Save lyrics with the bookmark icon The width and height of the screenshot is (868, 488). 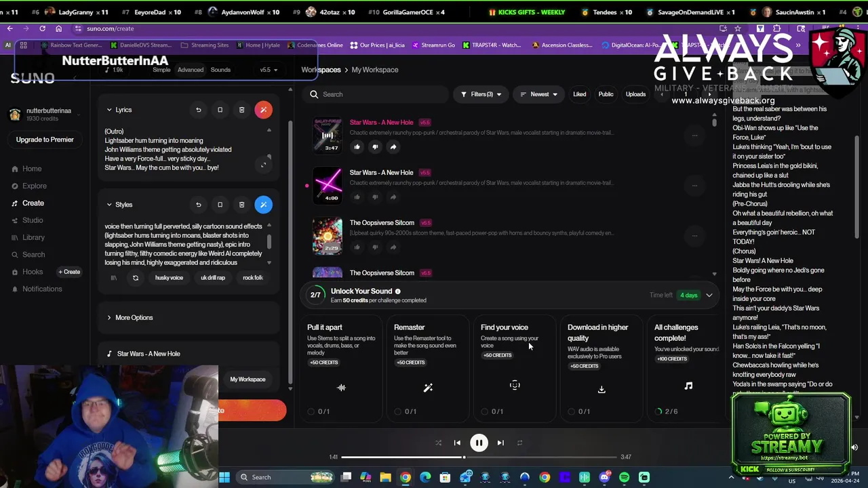pos(220,110)
